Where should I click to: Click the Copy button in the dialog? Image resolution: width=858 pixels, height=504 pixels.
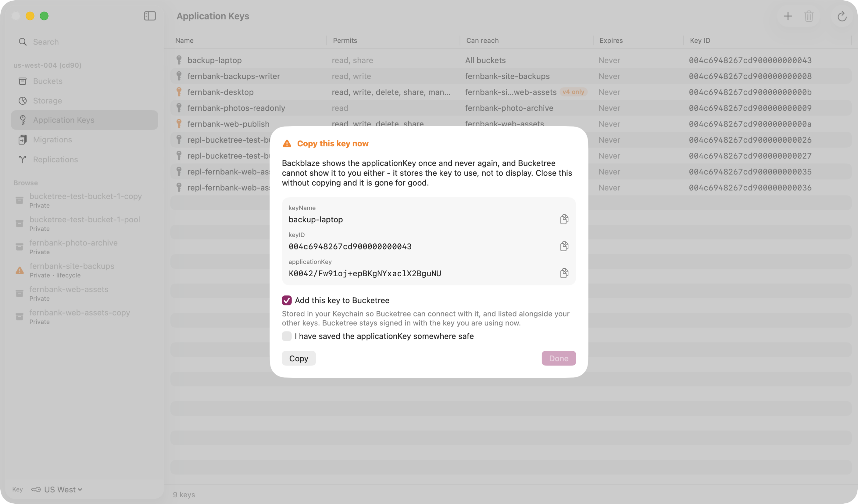click(299, 358)
